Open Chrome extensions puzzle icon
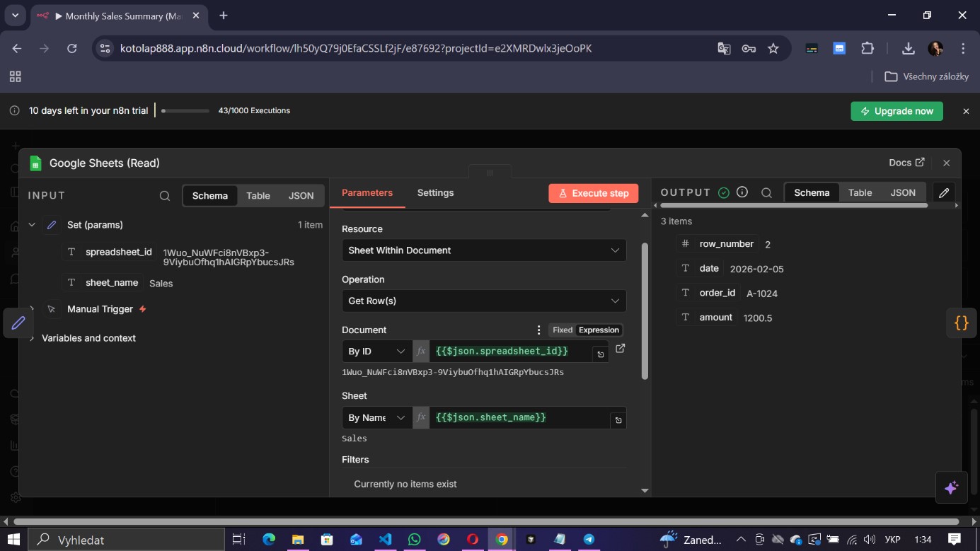 pyautogui.click(x=867, y=49)
